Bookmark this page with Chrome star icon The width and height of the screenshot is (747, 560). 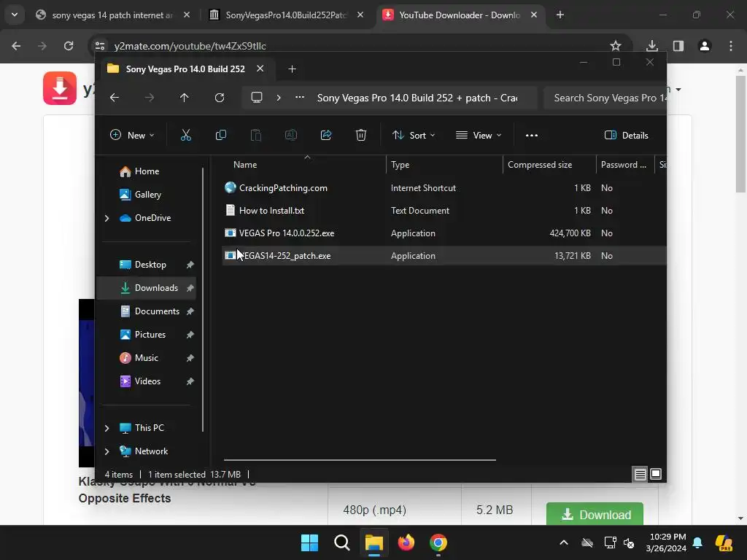point(616,46)
